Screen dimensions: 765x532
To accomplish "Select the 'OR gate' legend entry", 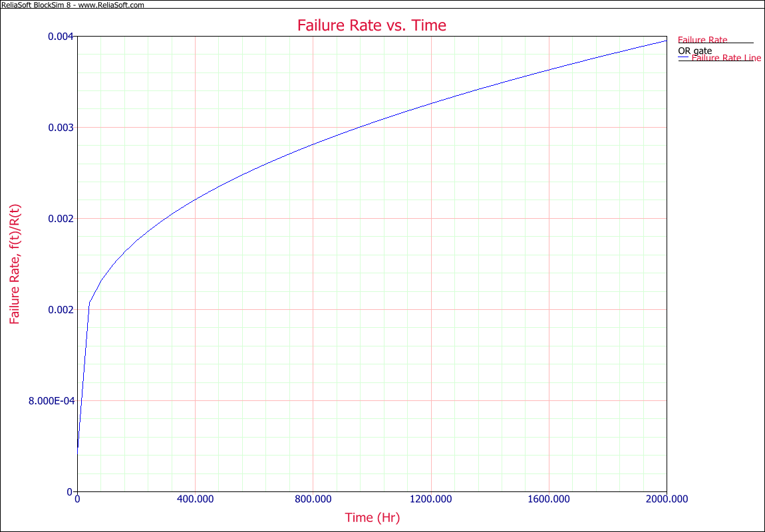I will pos(694,51).
